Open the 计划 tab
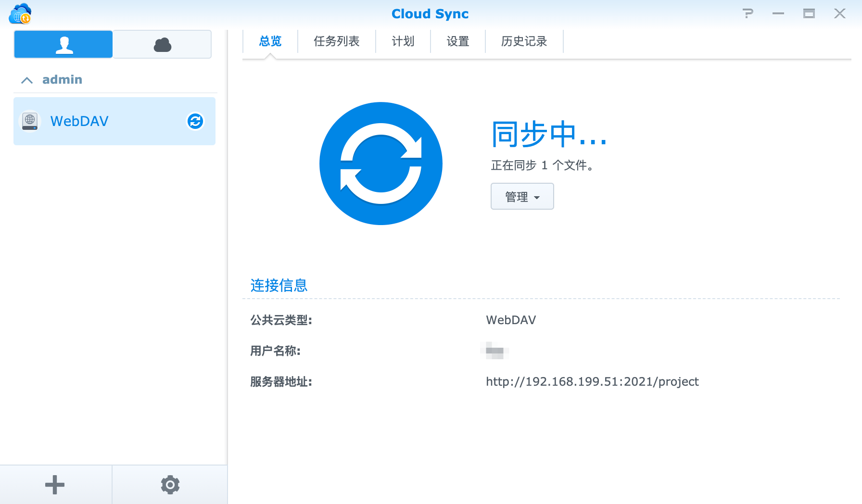862x504 pixels. [403, 41]
